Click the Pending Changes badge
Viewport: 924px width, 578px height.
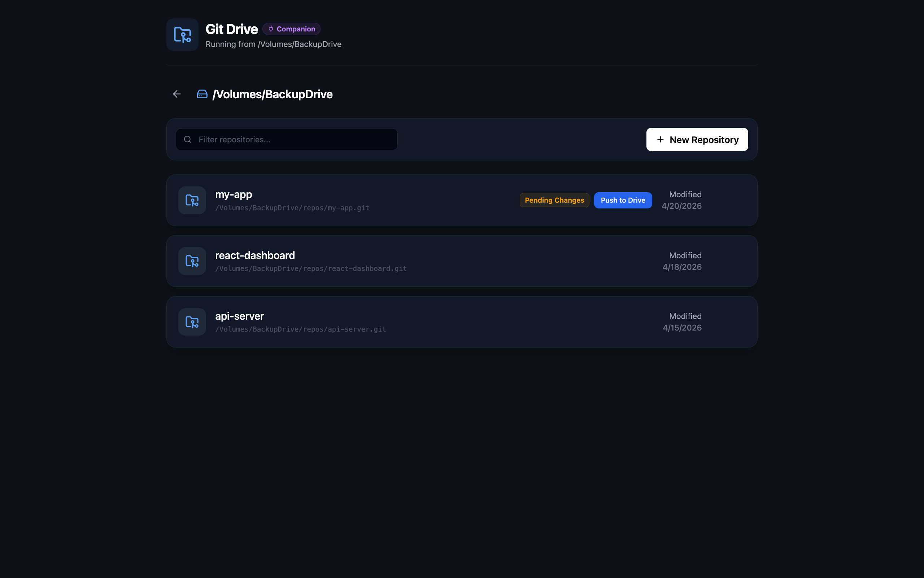point(554,200)
